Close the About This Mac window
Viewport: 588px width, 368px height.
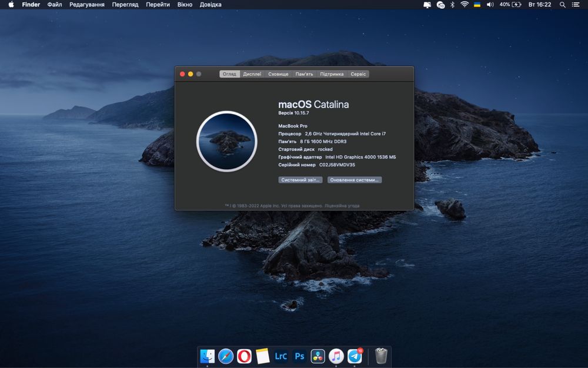coord(182,74)
